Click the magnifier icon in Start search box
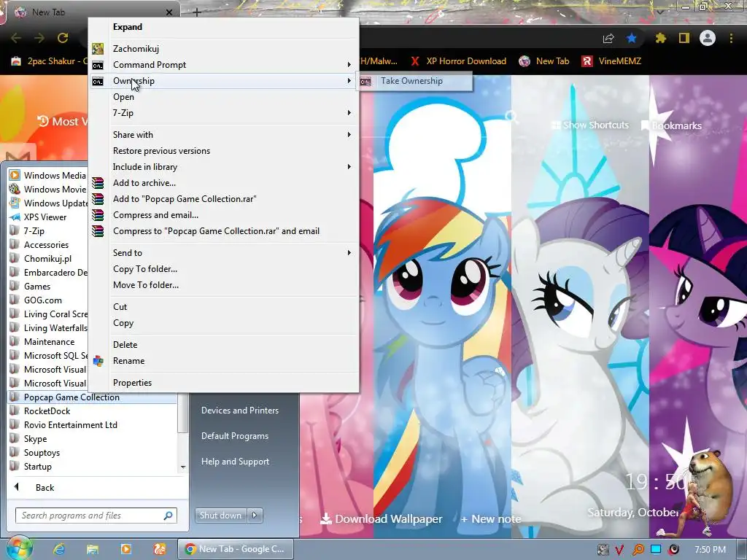The height and width of the screenshot is (560, 747). [169, 516]
